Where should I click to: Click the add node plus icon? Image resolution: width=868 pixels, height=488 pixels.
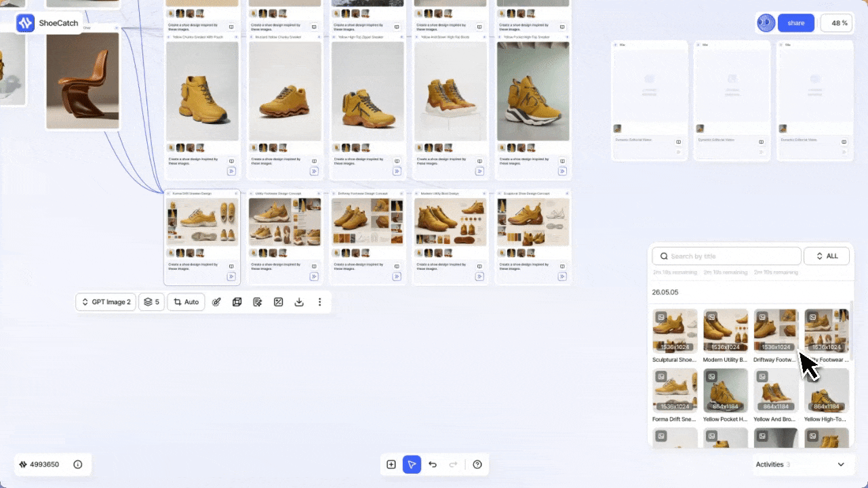click(x=391, y=464)
